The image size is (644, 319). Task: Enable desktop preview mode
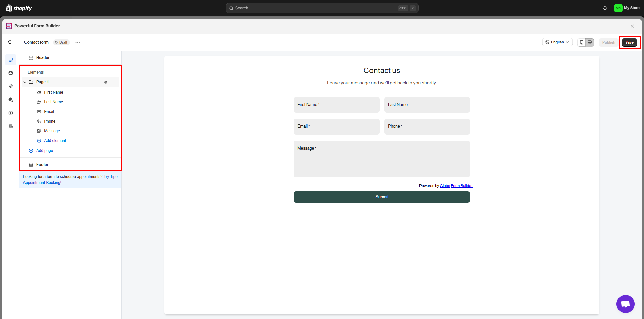coord(589,42)
